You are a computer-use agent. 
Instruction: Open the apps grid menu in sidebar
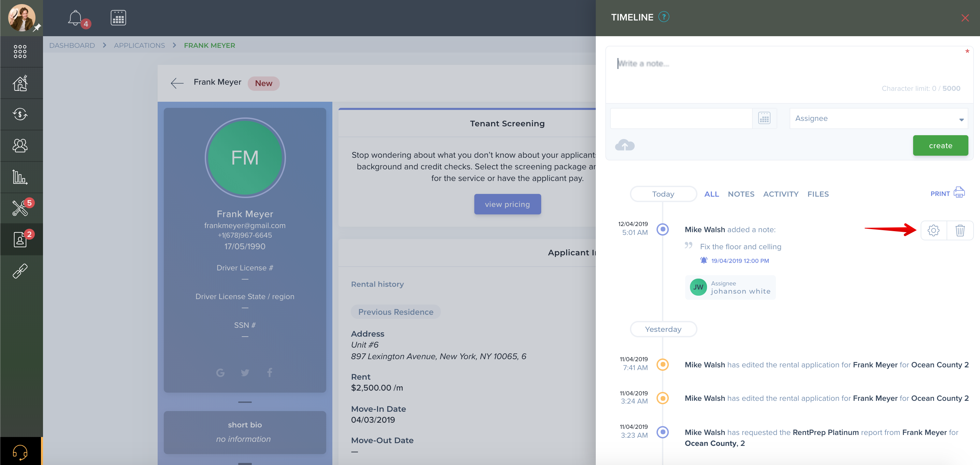coord(20,51)
